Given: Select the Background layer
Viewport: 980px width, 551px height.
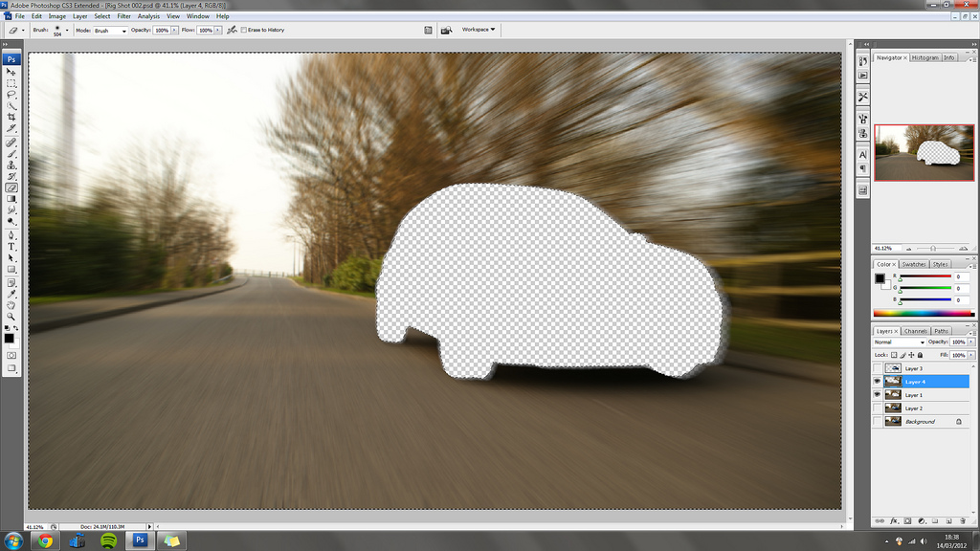Looking at the screenshot, I should pyautogui.click(x=921, y=422).
